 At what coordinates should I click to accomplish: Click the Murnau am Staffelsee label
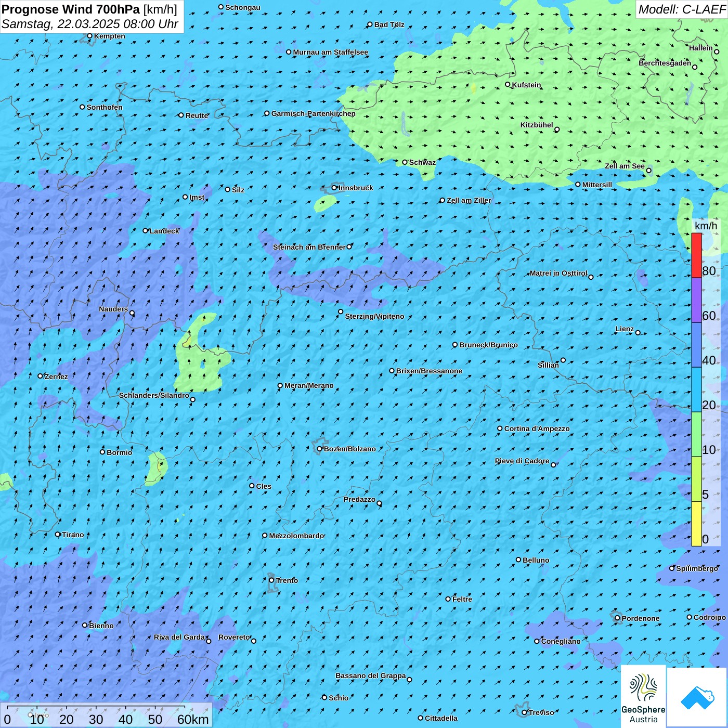coord(331,52)
